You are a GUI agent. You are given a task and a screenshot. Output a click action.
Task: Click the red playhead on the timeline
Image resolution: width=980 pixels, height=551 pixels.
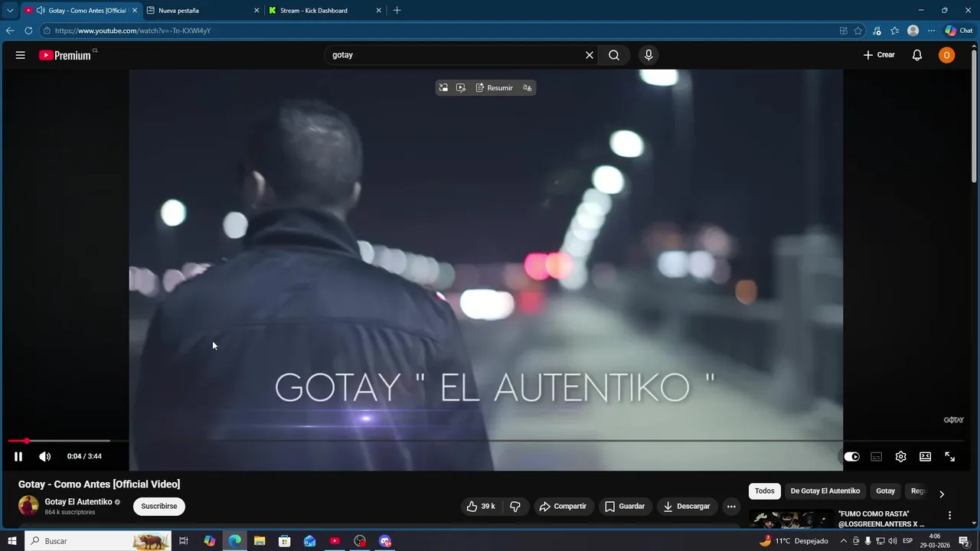coord(27,441)
